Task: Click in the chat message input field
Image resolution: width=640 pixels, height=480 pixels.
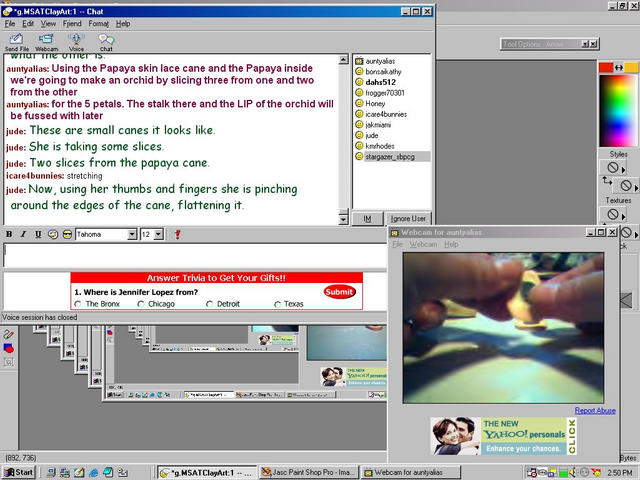Action: point(195,255)
